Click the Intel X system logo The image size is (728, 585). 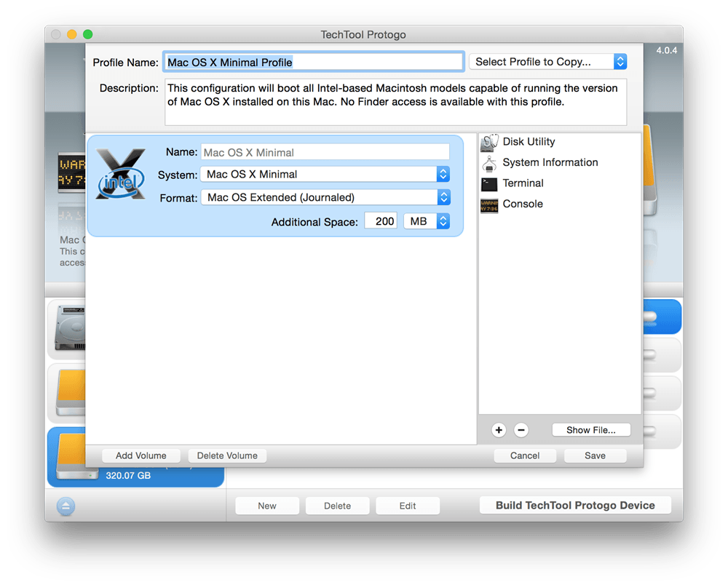coord(121,175)
